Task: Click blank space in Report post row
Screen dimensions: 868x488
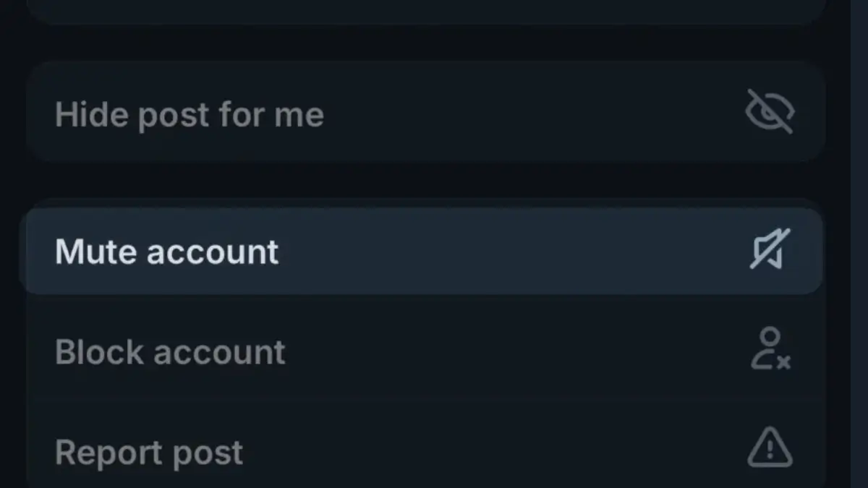Action: click(x=492, y=453)
